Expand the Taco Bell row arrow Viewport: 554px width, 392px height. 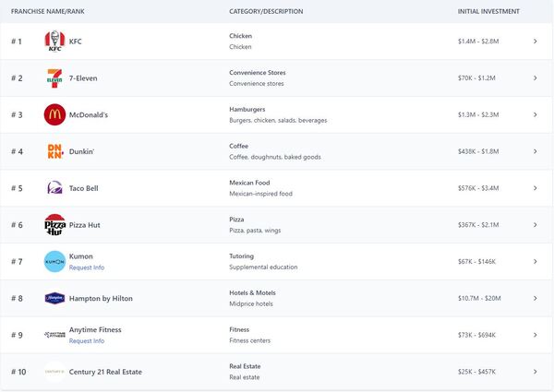[x=536, y=188]
